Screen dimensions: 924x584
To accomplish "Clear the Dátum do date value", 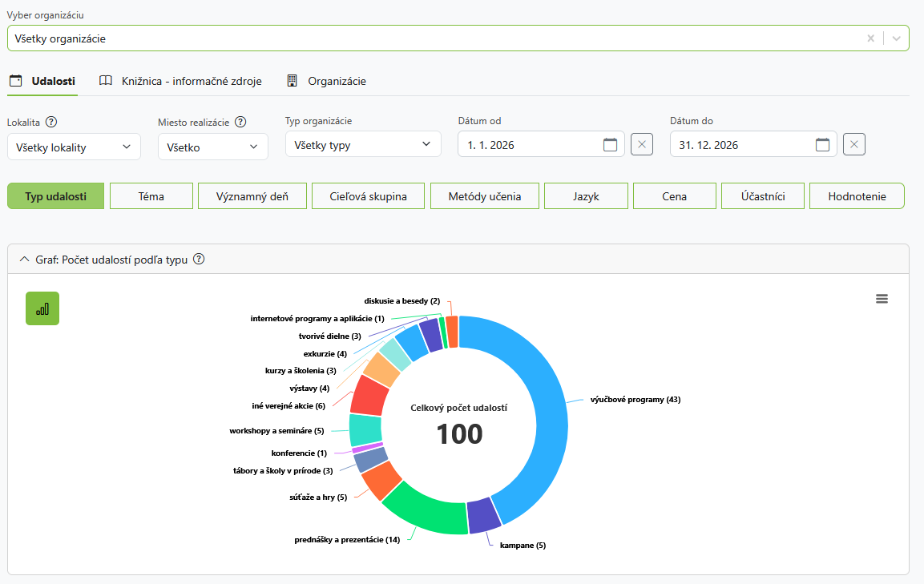I will tap(854, 145).
